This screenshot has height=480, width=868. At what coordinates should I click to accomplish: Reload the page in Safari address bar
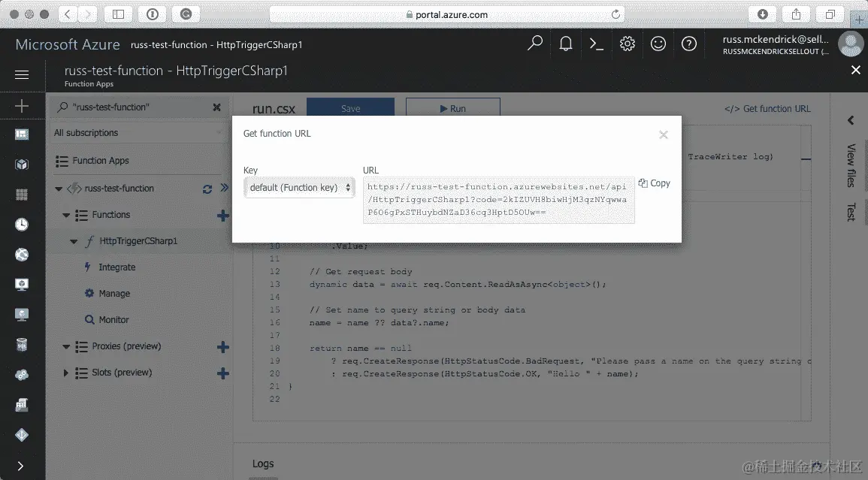coord(615,14)
